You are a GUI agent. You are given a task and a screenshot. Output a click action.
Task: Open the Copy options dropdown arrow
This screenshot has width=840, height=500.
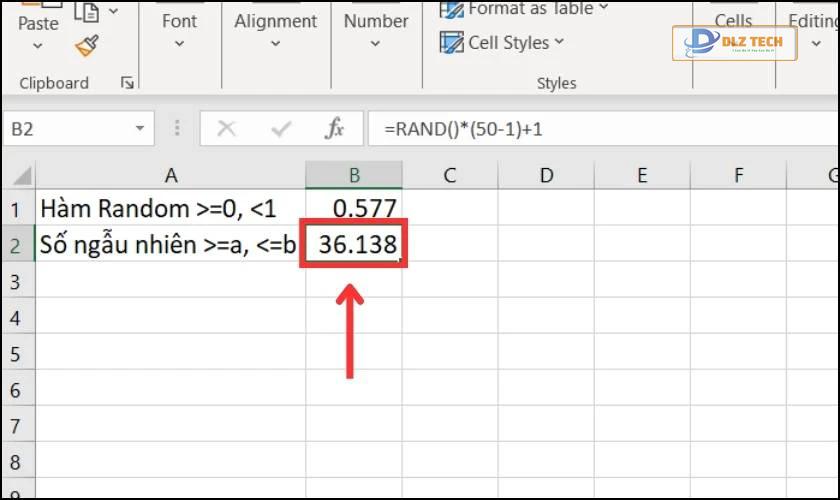pyautogui.click(x=114, y=11)
